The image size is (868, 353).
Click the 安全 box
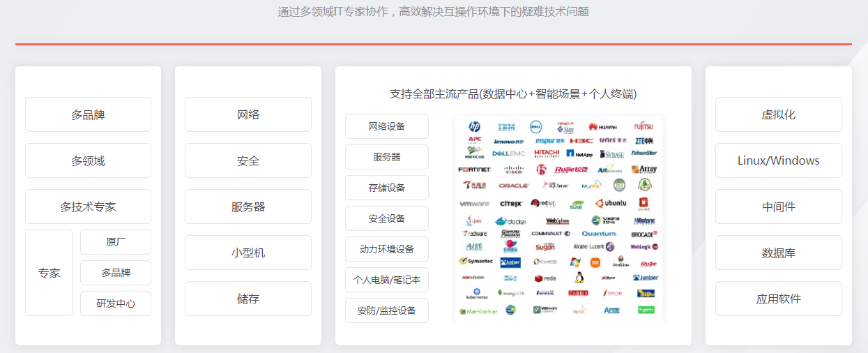point(248,160)
